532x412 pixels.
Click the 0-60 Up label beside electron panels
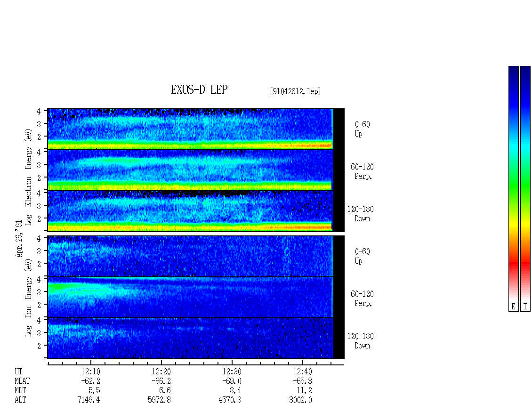[362, 129]
